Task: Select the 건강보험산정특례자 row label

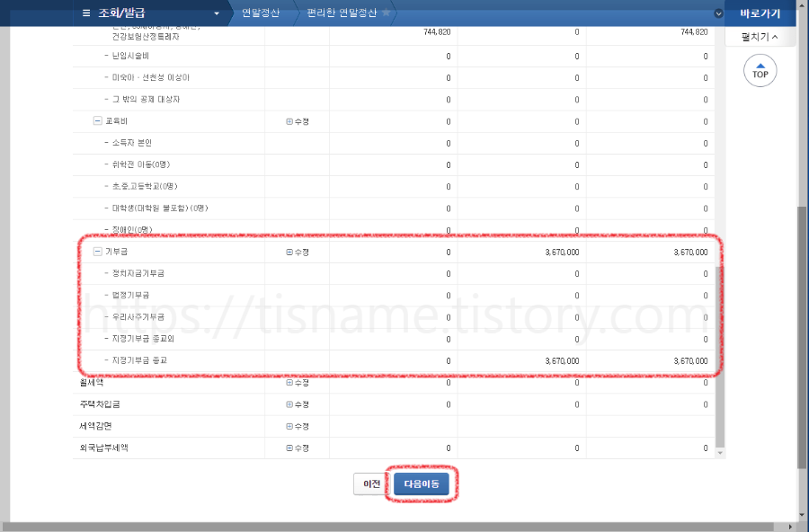Action: [146, 37]
